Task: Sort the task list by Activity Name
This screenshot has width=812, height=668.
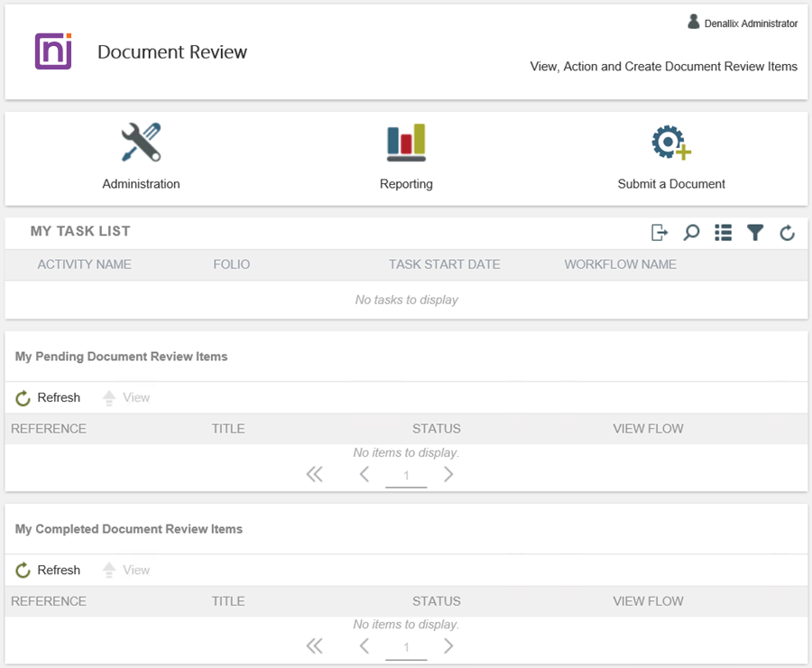Action: 84,264
